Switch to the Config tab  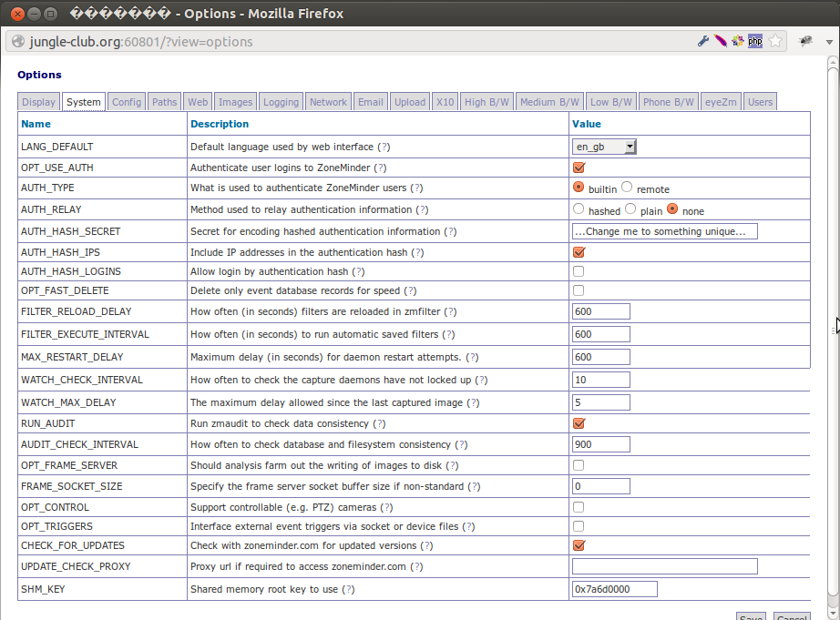pos(127,102)
